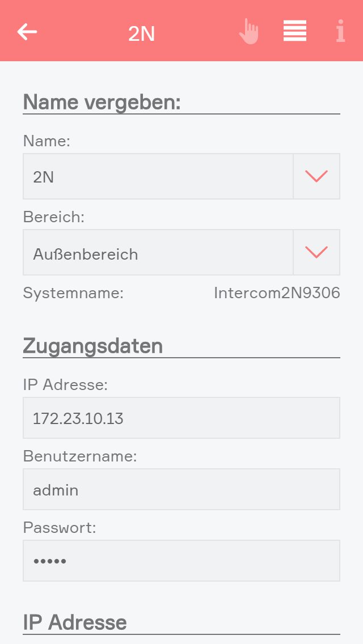Screen dimensions: 363x644
Task: Go back using the header arrow
Action: [x=27, y=32]
